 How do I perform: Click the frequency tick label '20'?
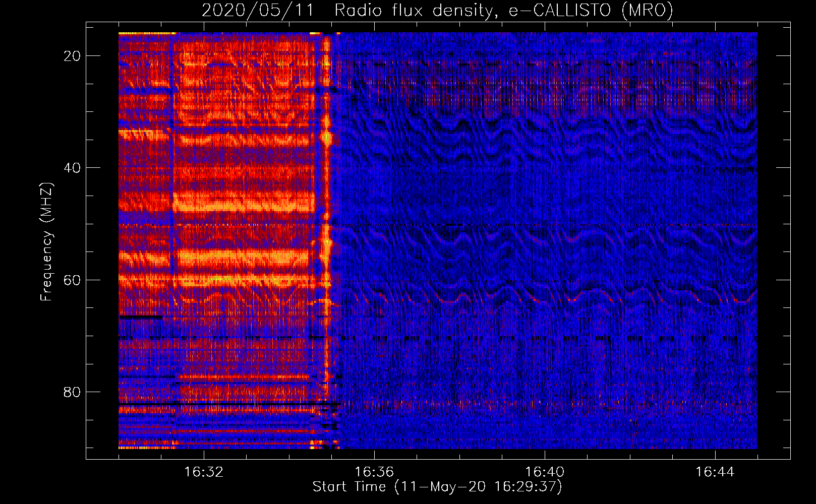point(72,56)
